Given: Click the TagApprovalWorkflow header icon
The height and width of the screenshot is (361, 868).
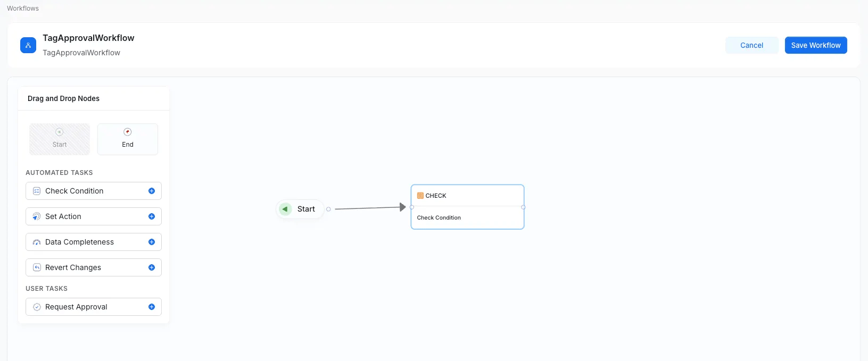Looking at the screenshot, I should (x=28, y=45).
